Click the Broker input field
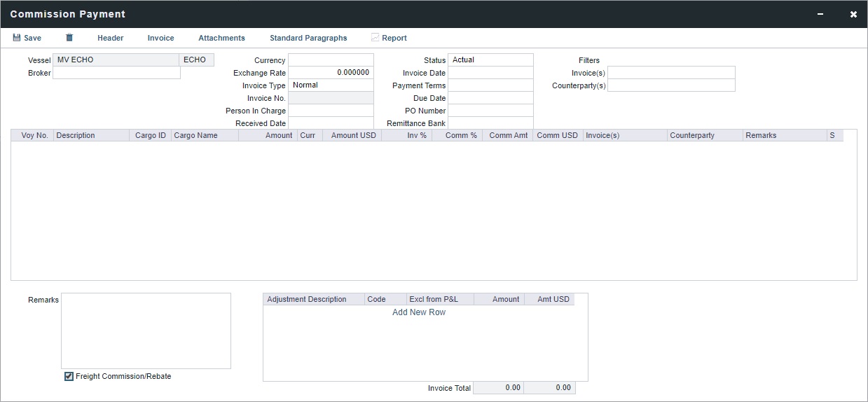Image resolution: width=868 pixels, height=402 pixels. [116, 73]
